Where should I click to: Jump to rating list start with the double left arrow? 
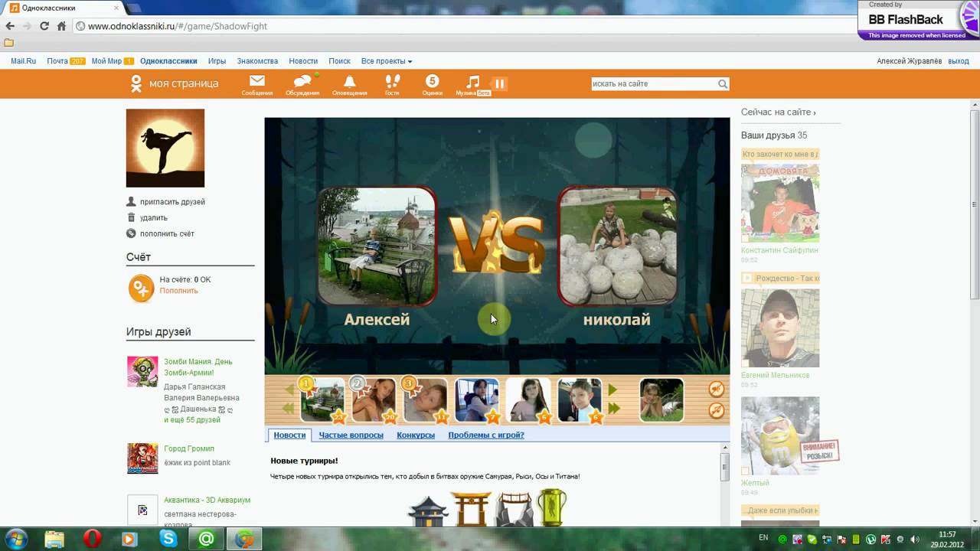pos(289,409)
